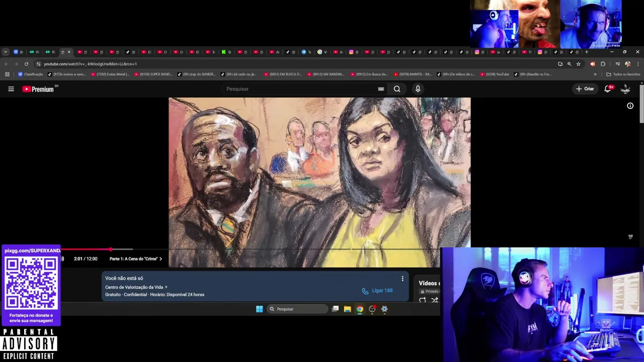
Task: Toggle playlist shuffle button
Action: click(x=435, y=300)
